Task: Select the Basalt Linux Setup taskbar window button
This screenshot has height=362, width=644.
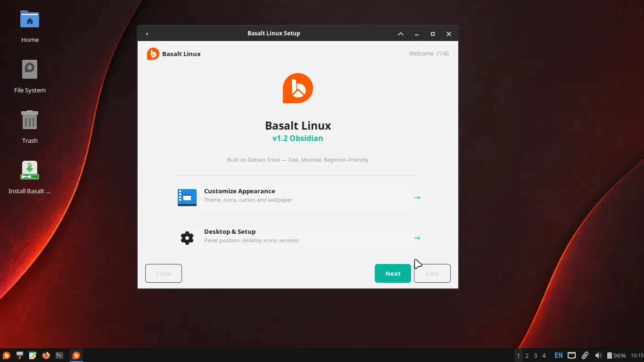Action: pos(76,355)
